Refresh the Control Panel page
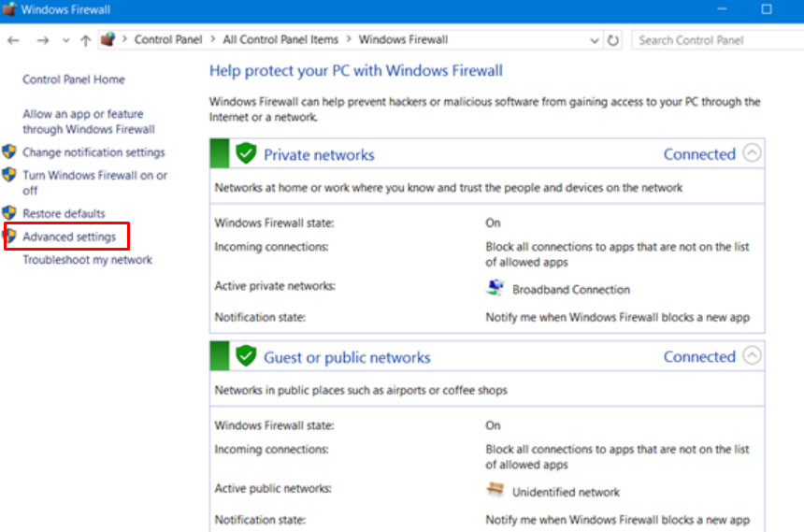 tap(612, 40)
